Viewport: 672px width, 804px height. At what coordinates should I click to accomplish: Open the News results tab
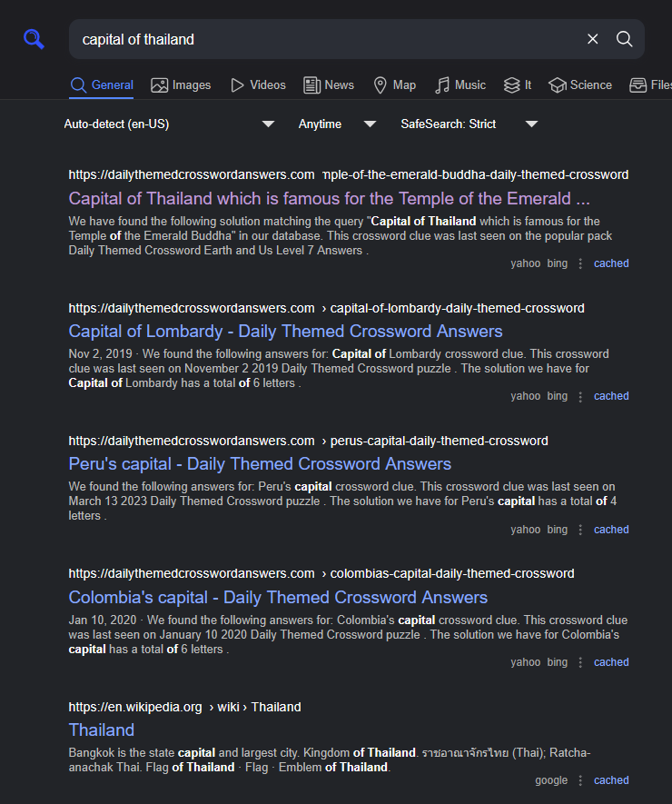(x=329, y=85)
